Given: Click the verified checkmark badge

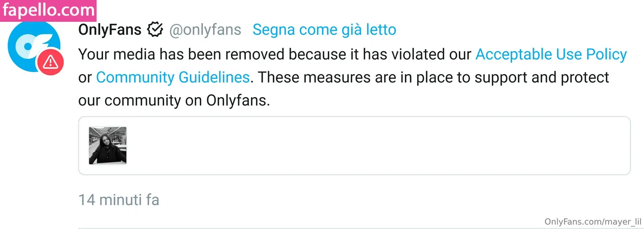Looking at the screenshot, I should coord(155,29).
